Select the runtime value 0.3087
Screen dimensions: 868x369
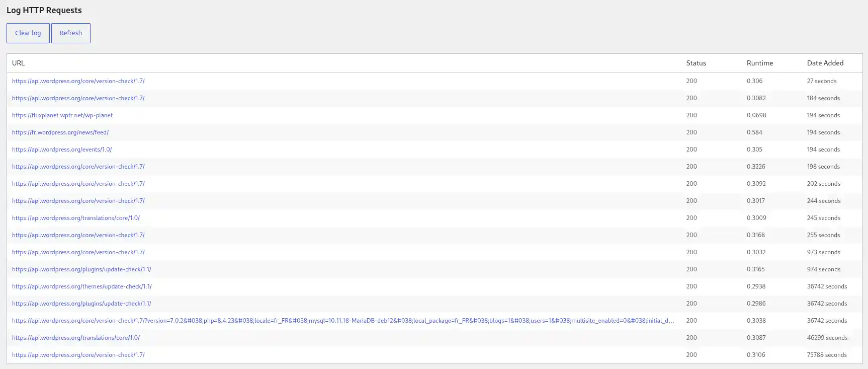(756, 338)
